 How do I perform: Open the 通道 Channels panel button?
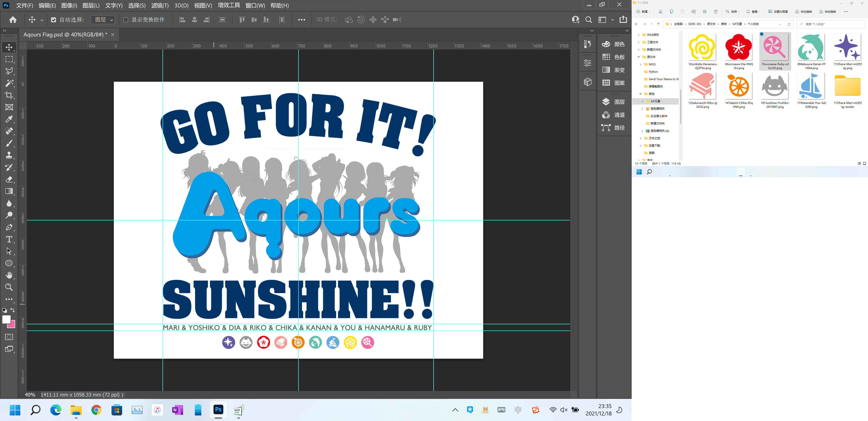click(x=614, y=115)
